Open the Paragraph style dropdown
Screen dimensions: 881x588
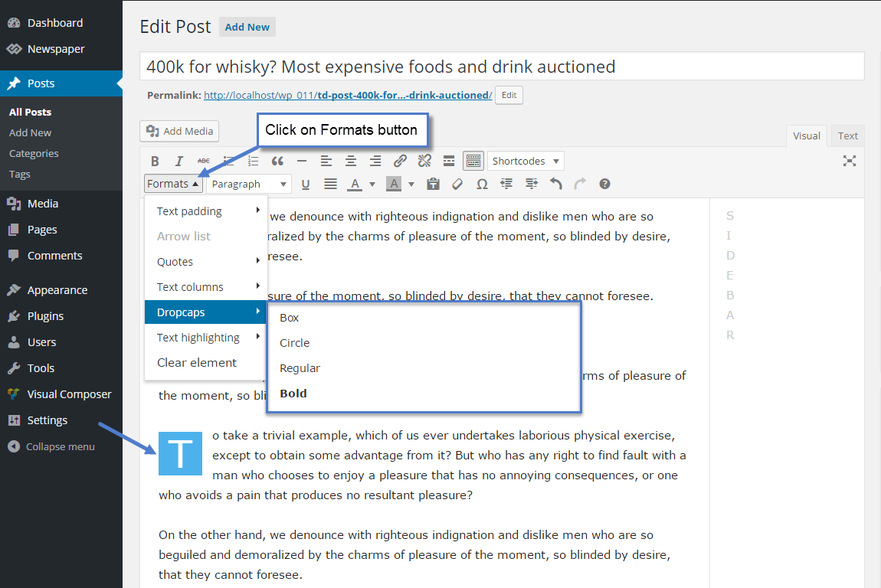249,185
